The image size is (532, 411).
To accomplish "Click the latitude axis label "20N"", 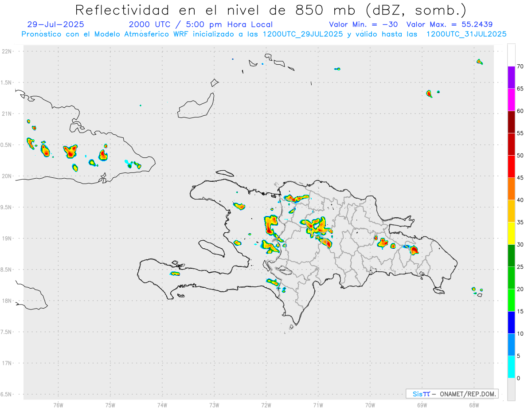I will click(7, 176).
